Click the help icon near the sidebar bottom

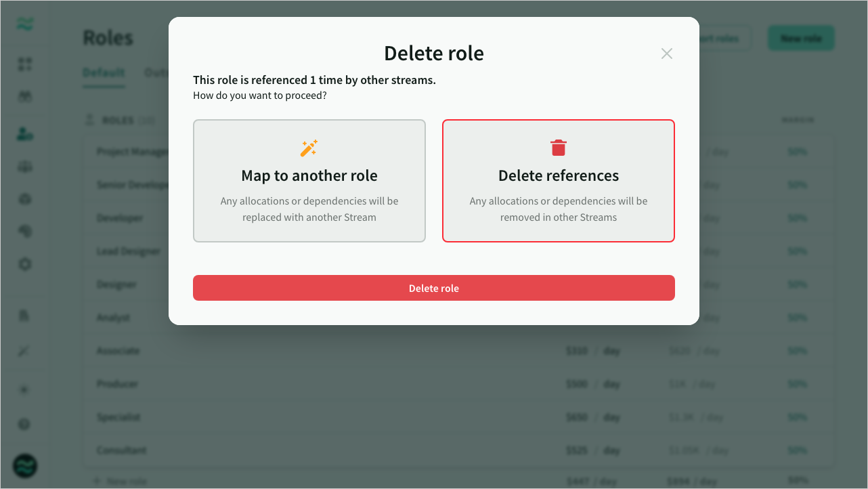click(x=25, y=425)
